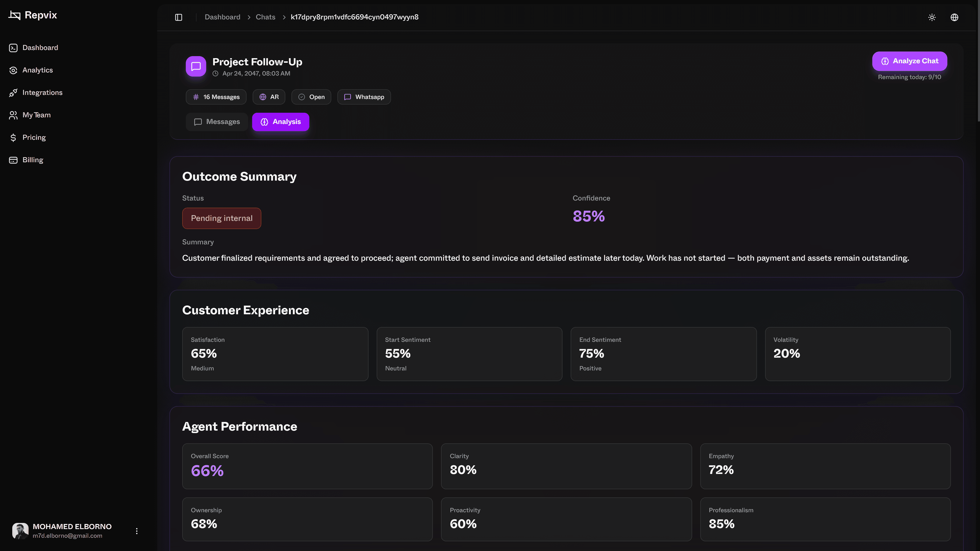Open the three-dot menu next to Mohamed Elborno

click(x=137, y=531)
